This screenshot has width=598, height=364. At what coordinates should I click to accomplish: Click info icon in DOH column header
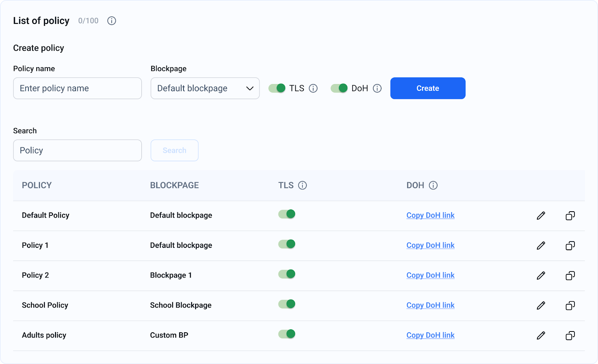coord(433,186)
